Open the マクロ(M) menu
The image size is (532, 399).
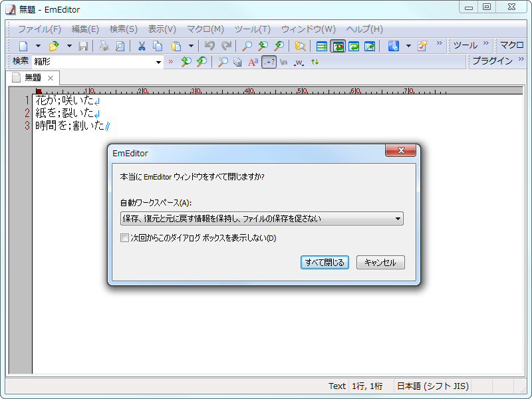pyautogui.click(x=205, y=29)
